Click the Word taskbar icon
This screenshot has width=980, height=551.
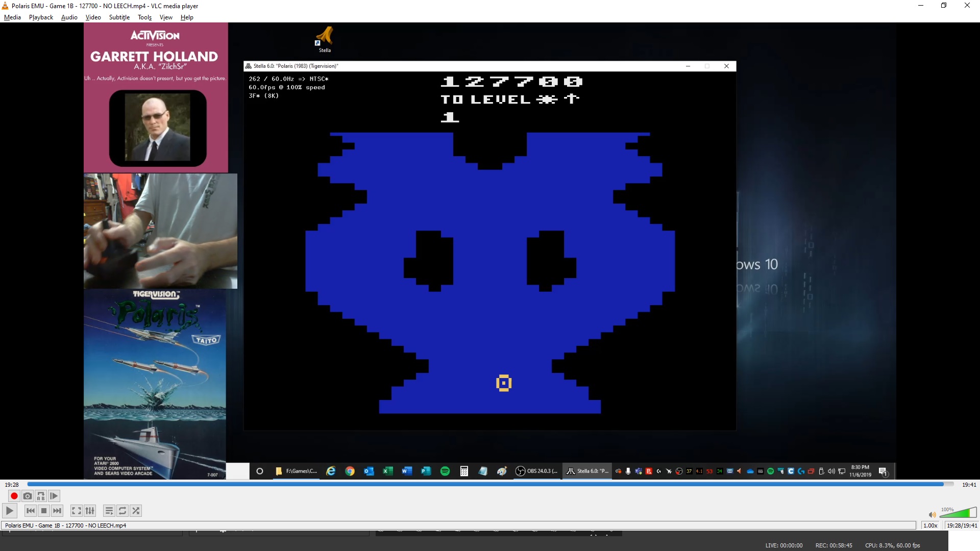pos(407,471)
